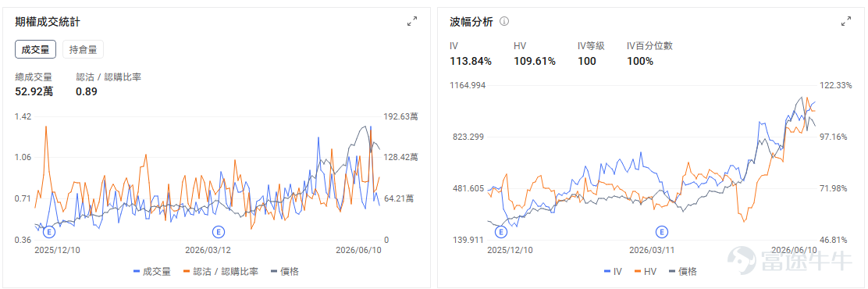Click the IV百分位數 value 100%
Screen dimensions: 868x289
[x=640, y=61]
